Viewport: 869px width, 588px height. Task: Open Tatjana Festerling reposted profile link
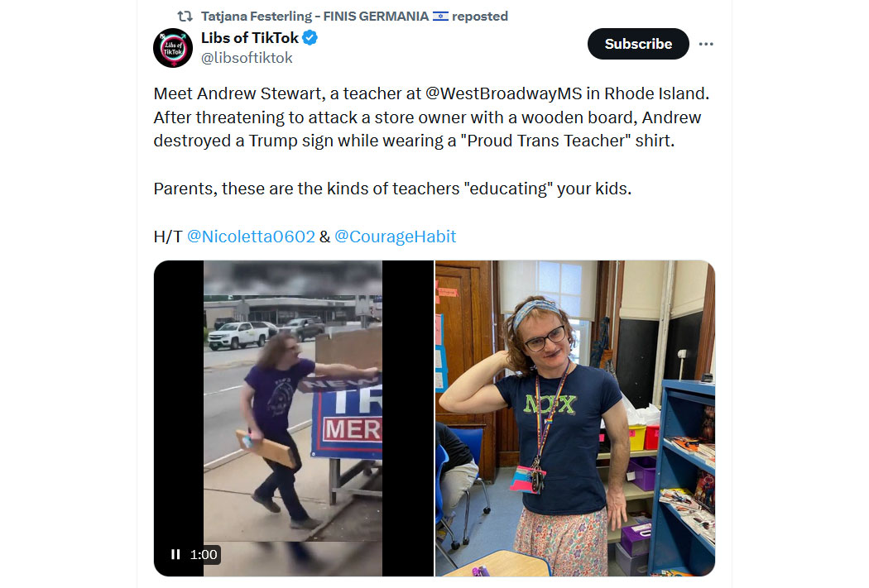tap(314, 16)
